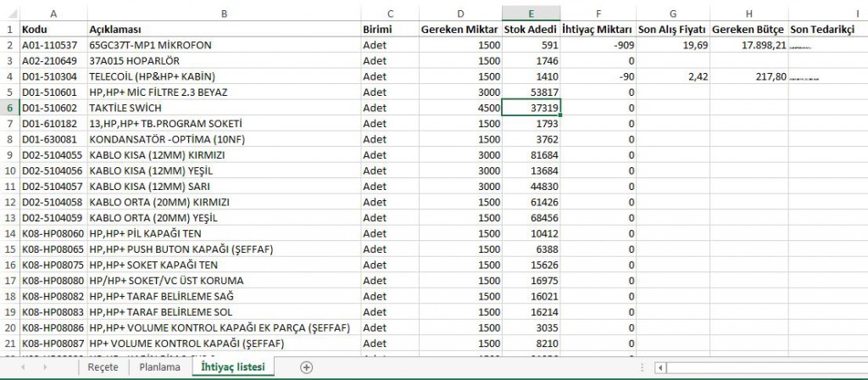The height and width of the screenshot is (380, 868).
Task: Select the Son Tedarikçi header cell
Action: coord(826,29)
